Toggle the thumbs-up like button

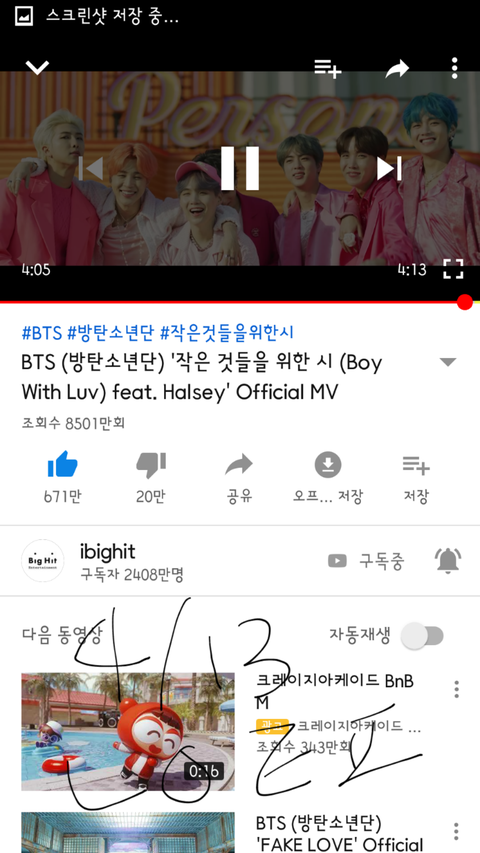click(x=63, y=465)
